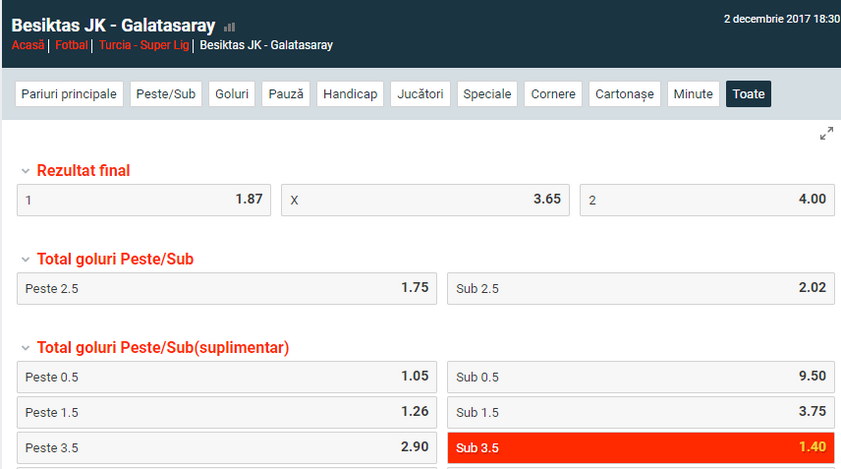The height and width of the screenshot is (469, 841).
Task: Deselect highlighted Sub 3.5 bet 1.40
Action: [x=641, y=448]
